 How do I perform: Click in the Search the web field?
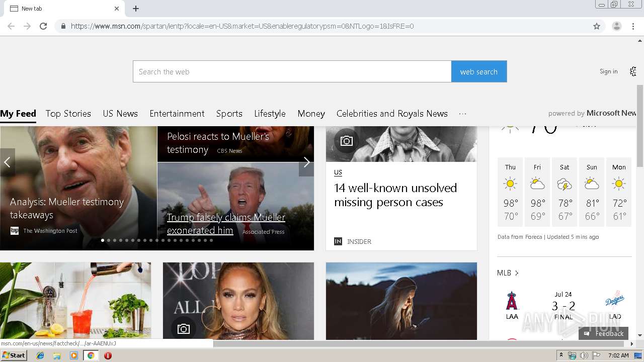[292, 71]
